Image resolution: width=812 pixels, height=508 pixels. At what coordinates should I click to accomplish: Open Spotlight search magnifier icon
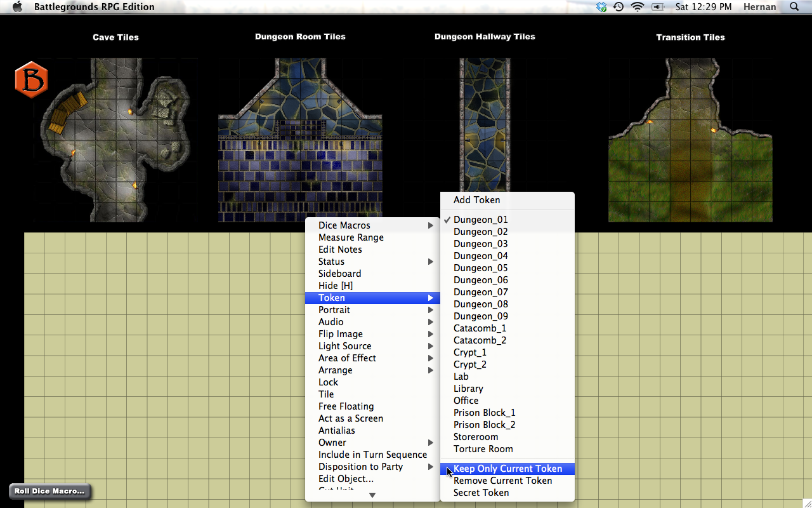point(794,7)
